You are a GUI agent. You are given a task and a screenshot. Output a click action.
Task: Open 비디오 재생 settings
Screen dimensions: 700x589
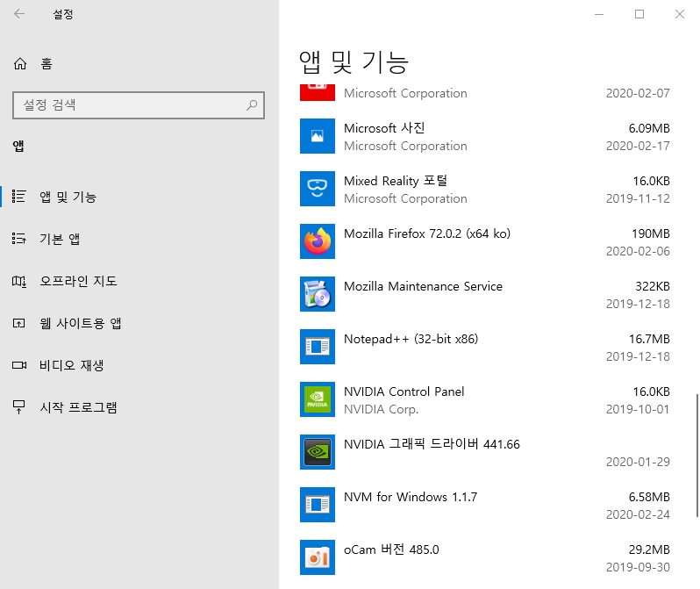point(71,366)
